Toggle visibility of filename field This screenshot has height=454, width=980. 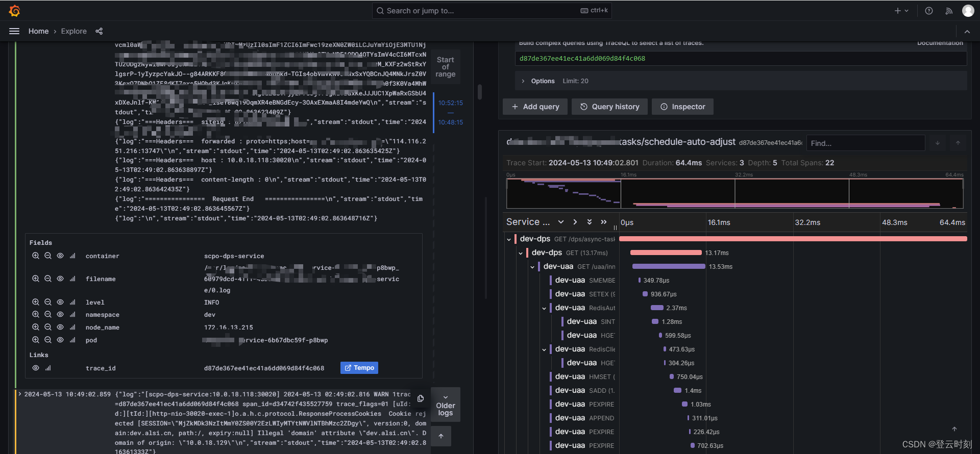click(x=60, y=279)
